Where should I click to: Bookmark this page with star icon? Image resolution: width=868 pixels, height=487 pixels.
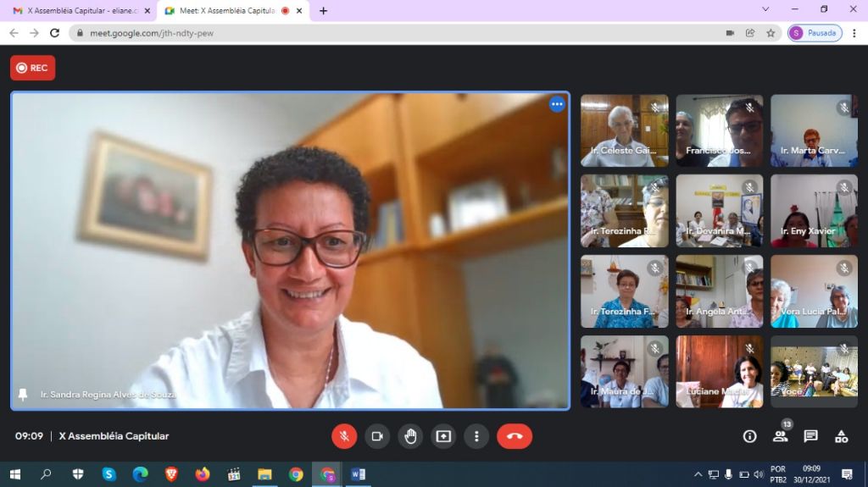(x=771, y=33)
